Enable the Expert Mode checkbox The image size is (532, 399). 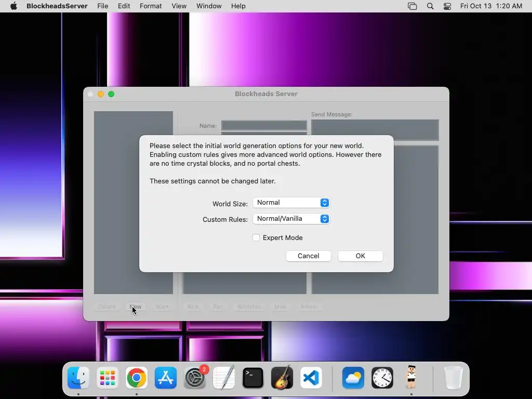(x=256, y=237)
